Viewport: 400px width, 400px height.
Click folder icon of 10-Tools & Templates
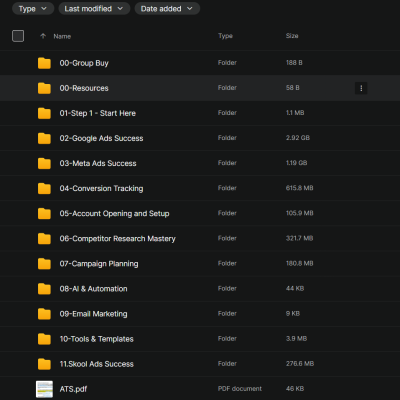pos(44,339)
